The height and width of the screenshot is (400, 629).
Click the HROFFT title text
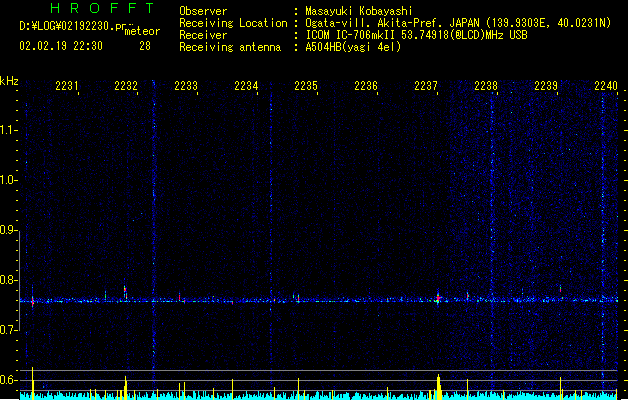click(103, 8)
